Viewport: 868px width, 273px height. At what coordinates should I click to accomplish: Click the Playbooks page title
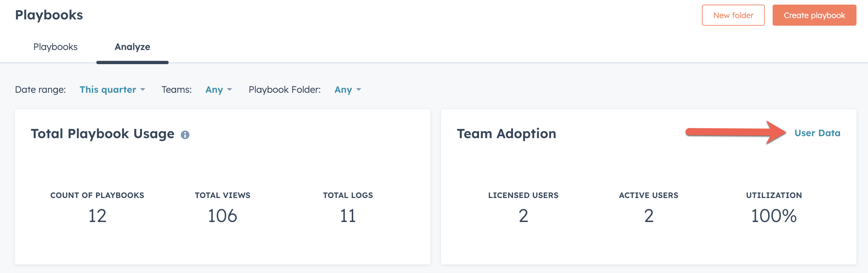pos(49,15)
